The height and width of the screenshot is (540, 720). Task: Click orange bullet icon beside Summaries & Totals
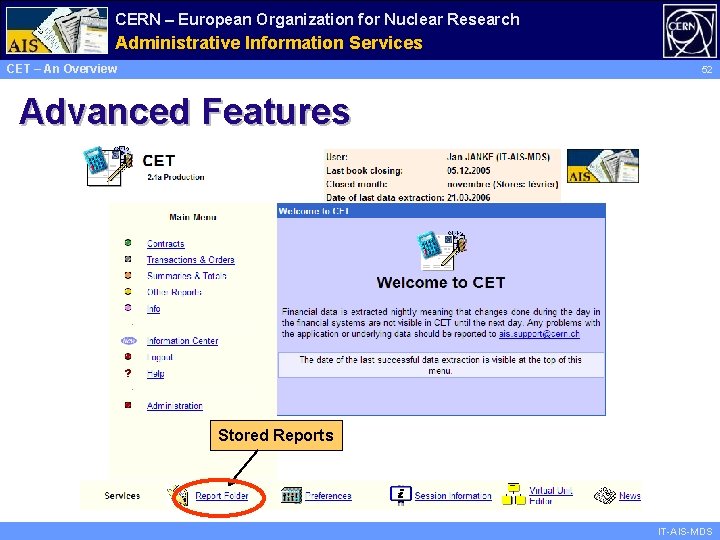[x=128, y=275]
